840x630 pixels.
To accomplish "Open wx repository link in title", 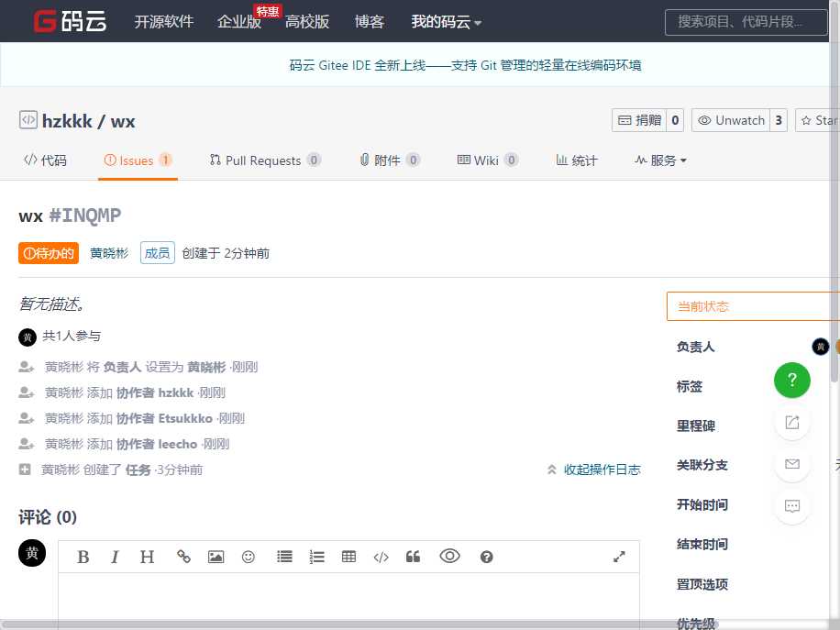I will [x=123, y=122].
